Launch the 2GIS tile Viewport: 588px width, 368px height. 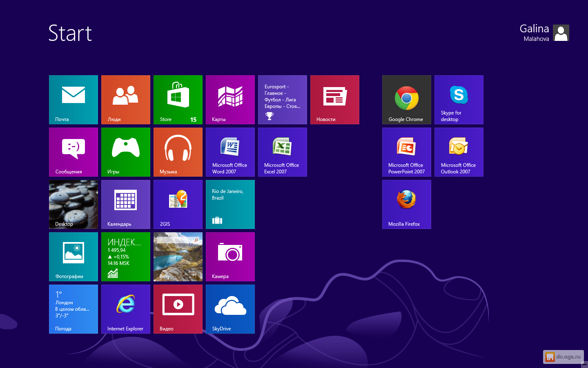[178, 204]
